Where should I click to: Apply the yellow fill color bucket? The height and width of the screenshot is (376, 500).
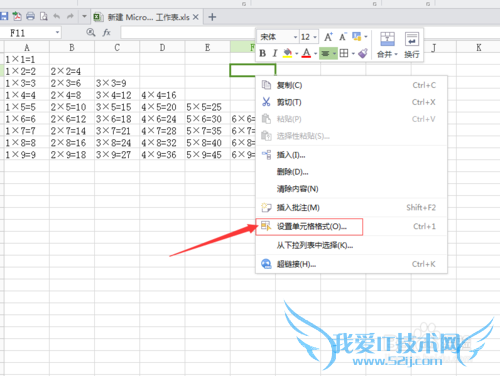(x=287, y=53)
